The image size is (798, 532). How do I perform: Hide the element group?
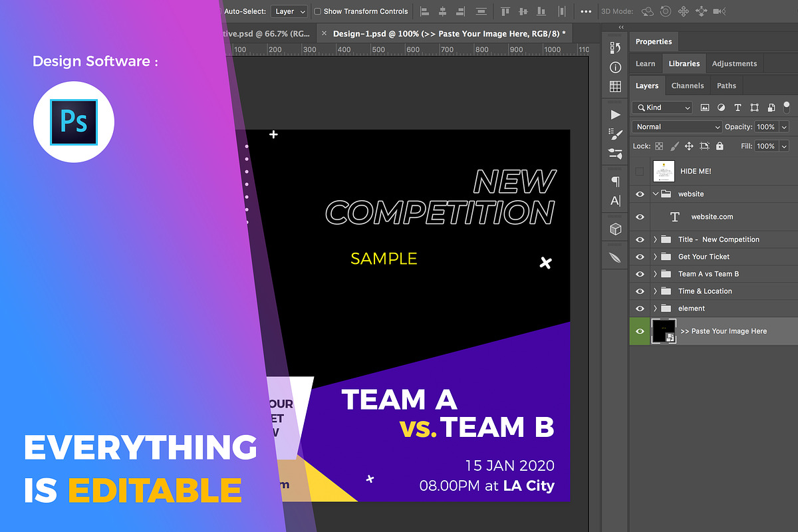pyautogui.click(x=640, y=309)
